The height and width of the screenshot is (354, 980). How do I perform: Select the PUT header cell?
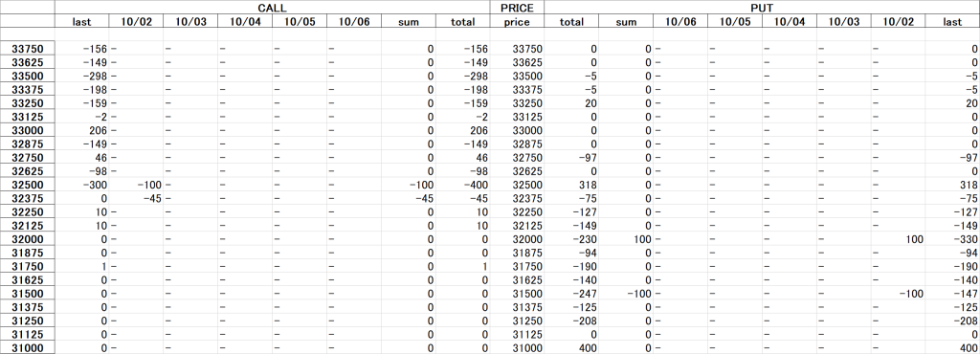[x=761, y=8]
